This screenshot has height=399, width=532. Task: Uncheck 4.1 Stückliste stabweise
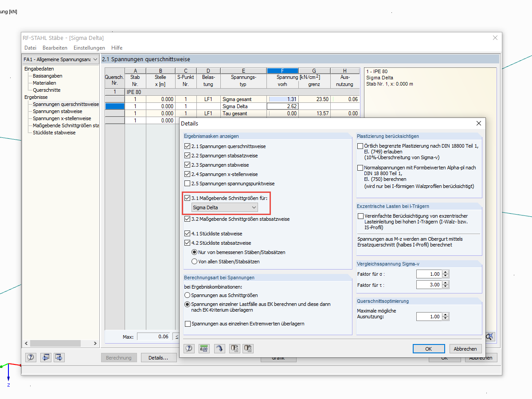(187, 234)
